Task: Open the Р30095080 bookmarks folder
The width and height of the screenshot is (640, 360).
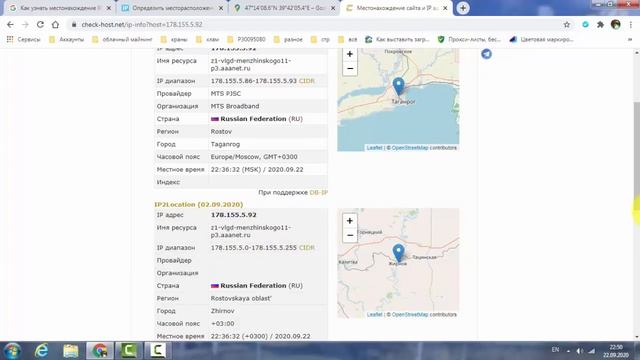Action: pyautogui.click(x=247, y=40)
